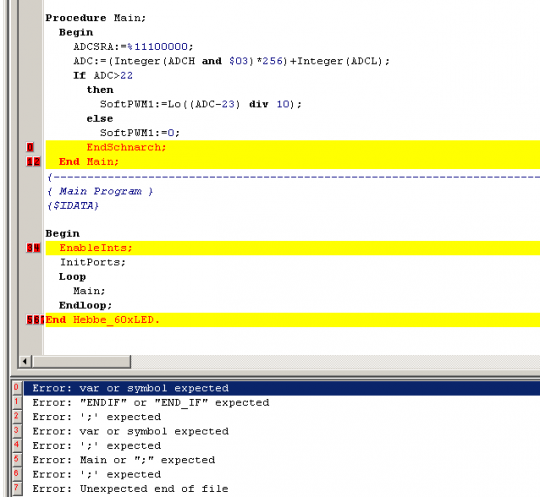Click the Endloop keyword line
This screenshot has width=540, height=497.
point(85,305)
